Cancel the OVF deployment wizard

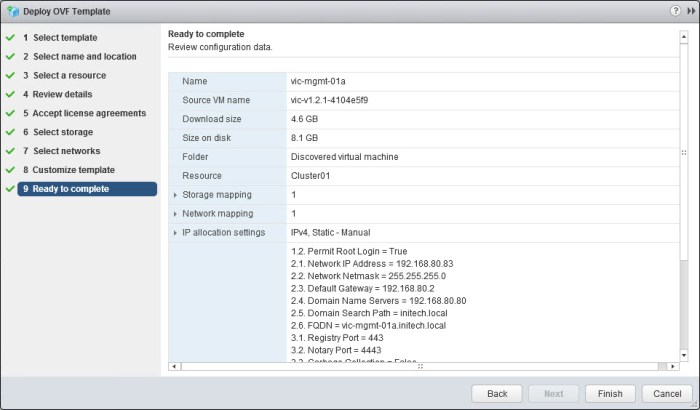tap(661, 394)
